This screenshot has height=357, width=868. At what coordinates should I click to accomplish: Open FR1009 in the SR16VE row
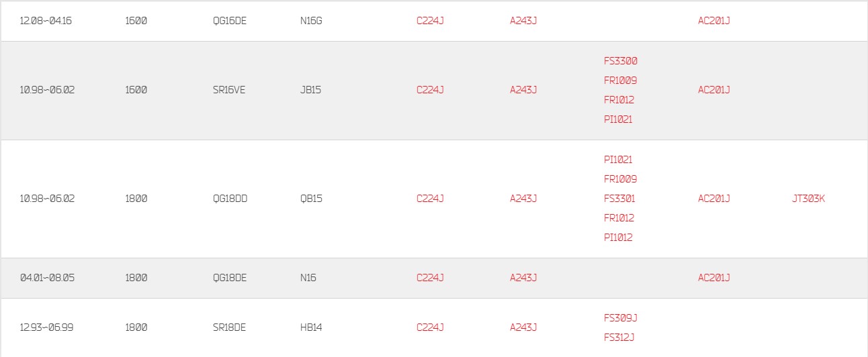pyautogui.click(x=620, y=81)
